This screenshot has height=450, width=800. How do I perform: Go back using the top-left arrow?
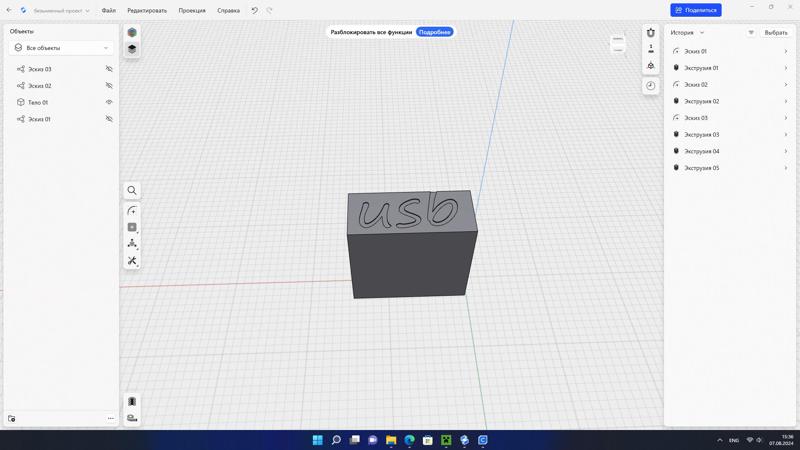click(x=9, y=10)
